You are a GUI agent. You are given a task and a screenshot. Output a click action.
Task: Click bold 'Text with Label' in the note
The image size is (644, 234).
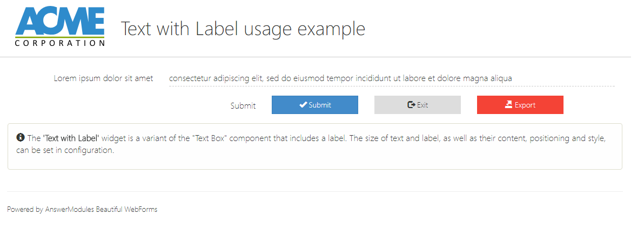pyautogui.click(x=71, y=138)
